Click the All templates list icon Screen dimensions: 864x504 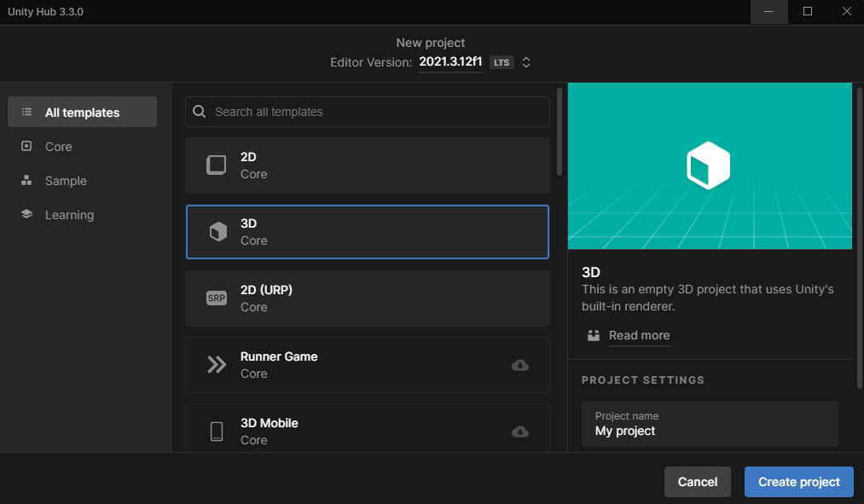coord(29,112)
